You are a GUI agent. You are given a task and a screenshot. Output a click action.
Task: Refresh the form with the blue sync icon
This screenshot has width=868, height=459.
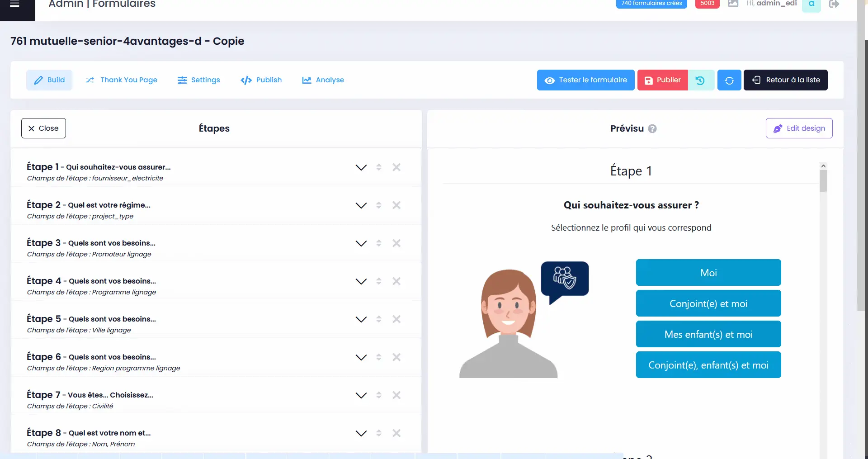(x=729, y=80)
